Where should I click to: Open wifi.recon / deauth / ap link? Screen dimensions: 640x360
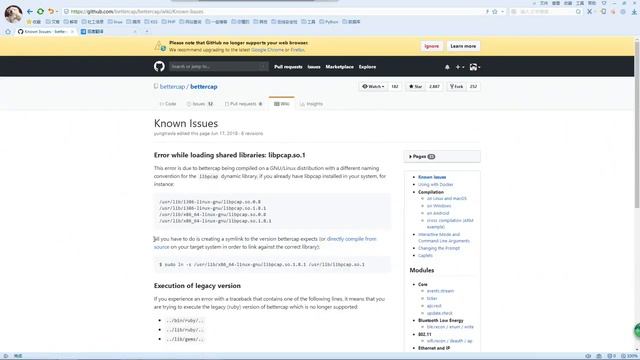[449, 341]
